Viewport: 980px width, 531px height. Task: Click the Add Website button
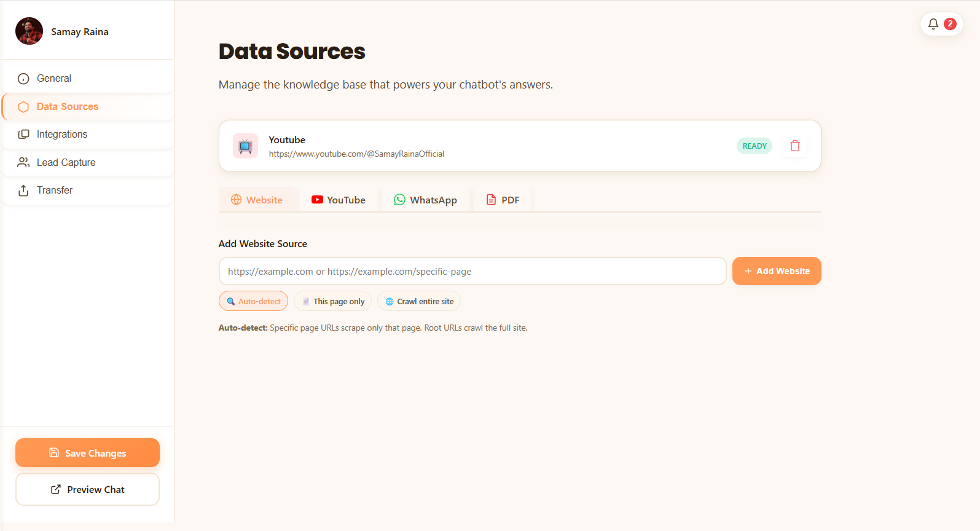point(777,271)
